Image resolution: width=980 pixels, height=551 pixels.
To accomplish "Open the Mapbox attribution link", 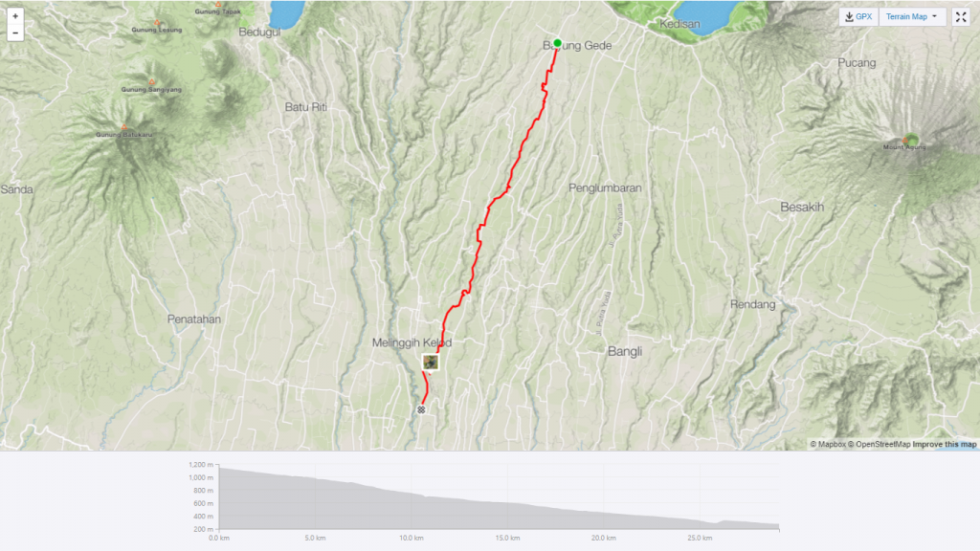I will tap(828, 444).
